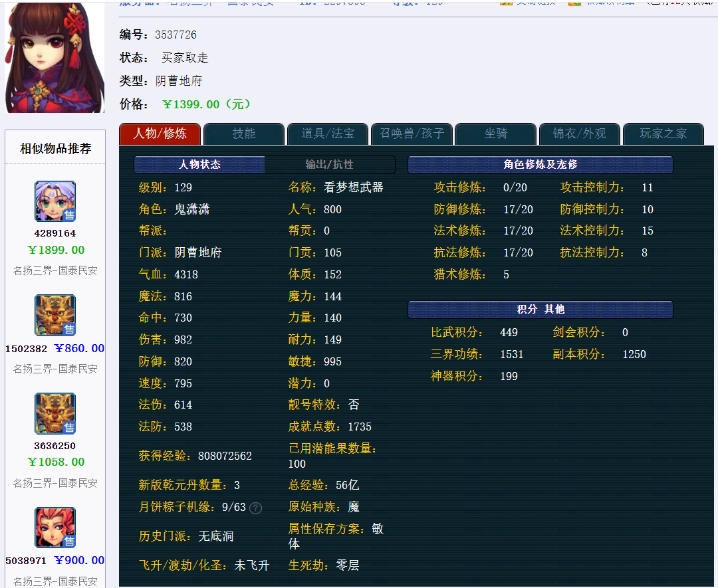Click server name under item 3636250
This screenshot has width=718, height=588.
(x=55, y=483)
